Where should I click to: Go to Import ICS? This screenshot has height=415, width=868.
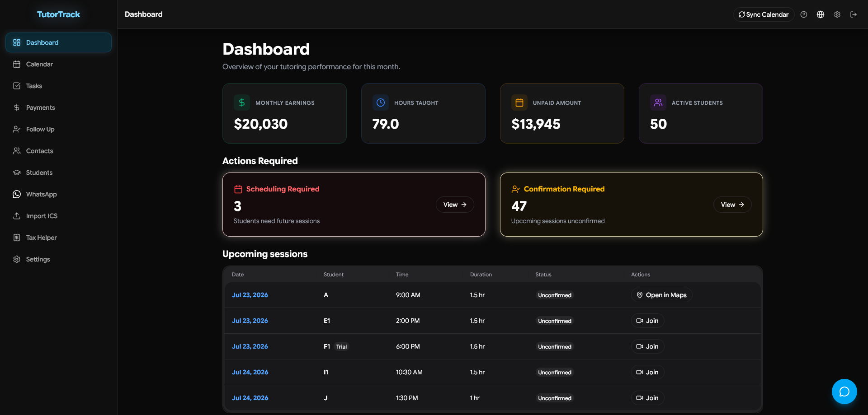pyautogui.click(x=58, y=216)
